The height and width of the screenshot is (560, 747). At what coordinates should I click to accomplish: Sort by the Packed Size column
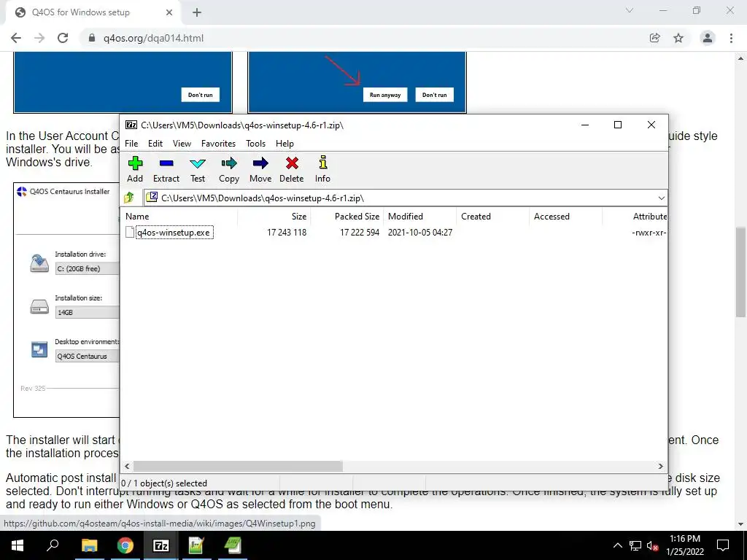[x=347, y=216]
